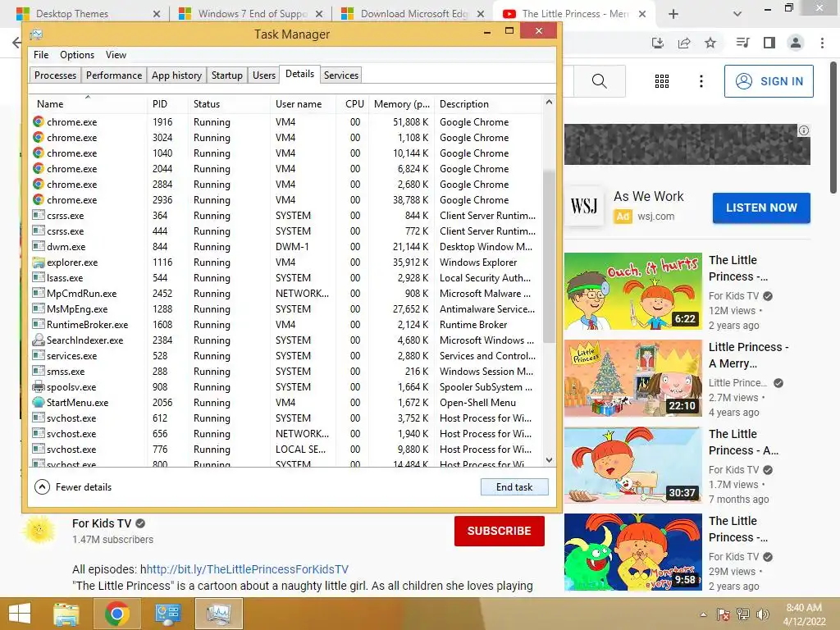
Task: Open 'Ouch, it hurts' video thumbnail
Action: [x=632, y=291]
